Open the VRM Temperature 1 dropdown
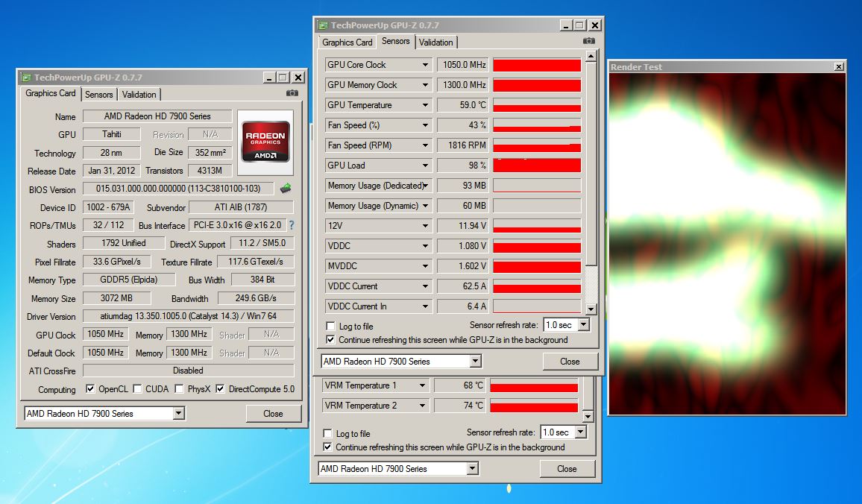Screen dimensions: 862x504 (422, 385)
